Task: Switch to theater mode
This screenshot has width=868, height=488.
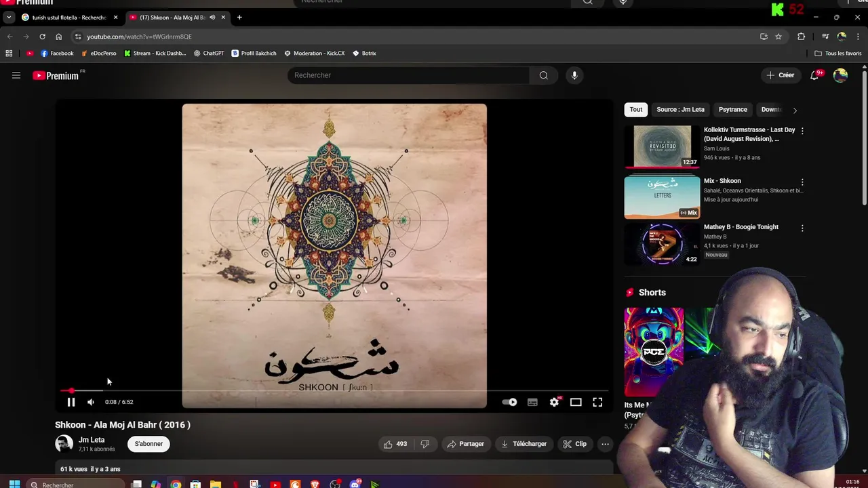Action: click(x=576, y=402)
